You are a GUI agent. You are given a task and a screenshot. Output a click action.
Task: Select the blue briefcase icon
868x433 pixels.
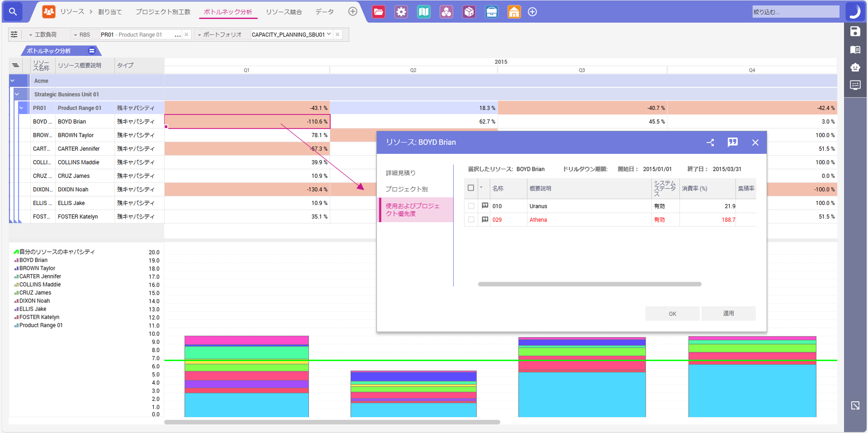click(x=491, y=12)
